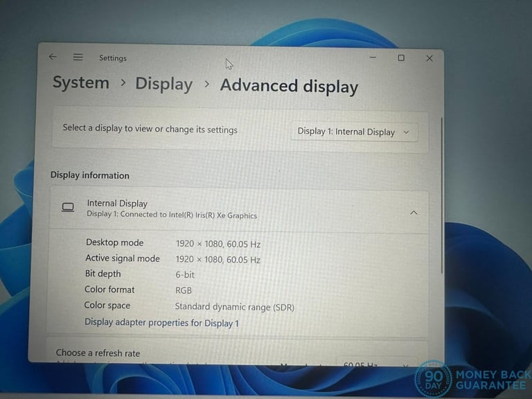
Task: Open the hamburger navigation menu
Action: tap(78, 57)
